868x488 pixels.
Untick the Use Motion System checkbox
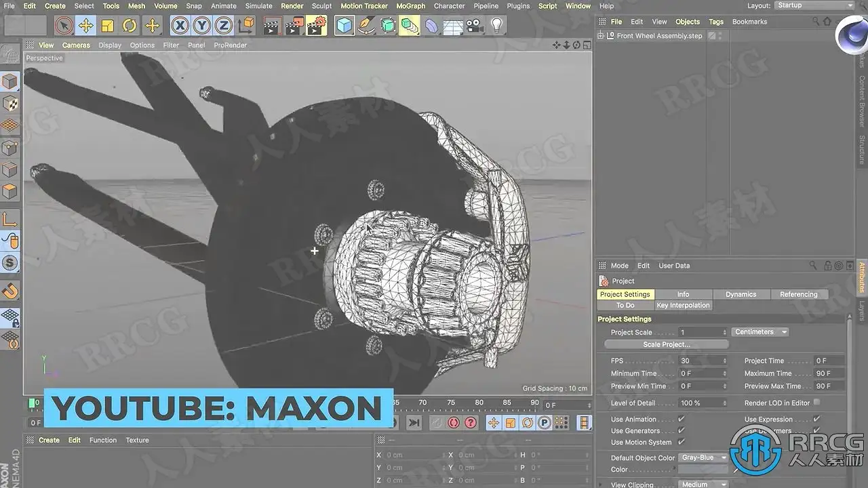point(682,443)
